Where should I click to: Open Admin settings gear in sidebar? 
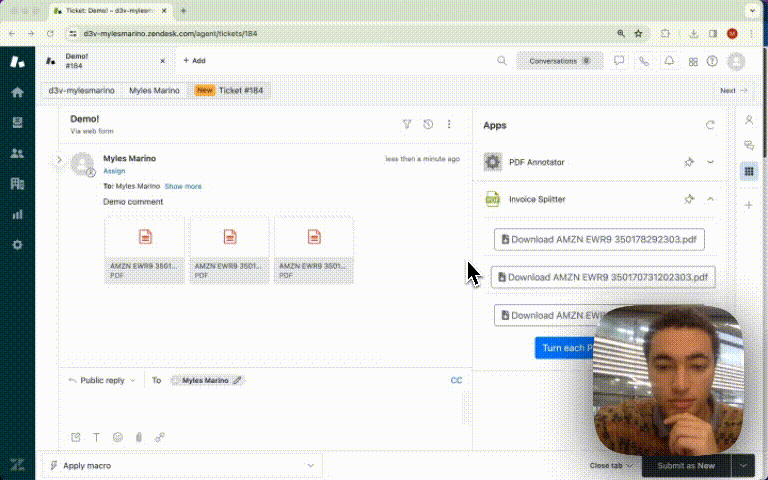click(17, 245)
